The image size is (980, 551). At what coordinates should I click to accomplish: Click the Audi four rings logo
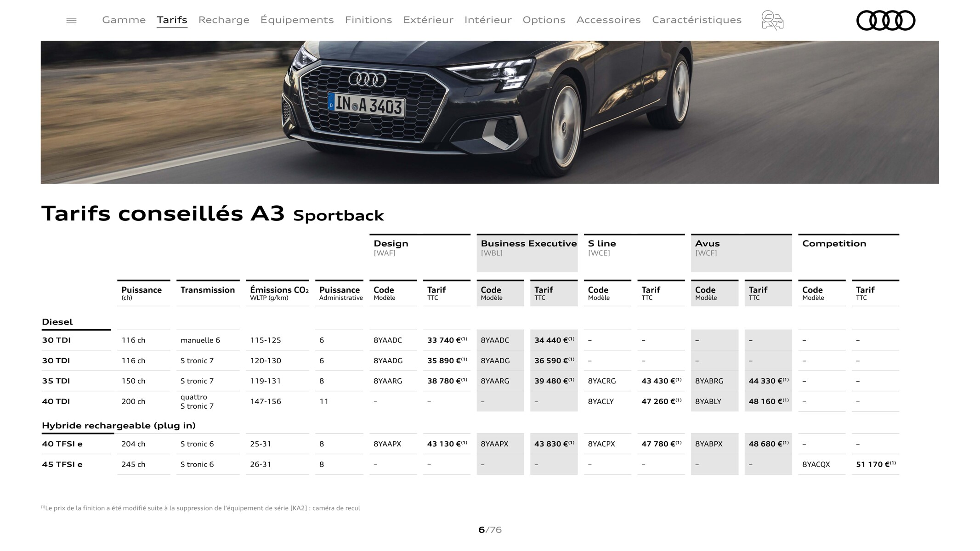(886, 20)
